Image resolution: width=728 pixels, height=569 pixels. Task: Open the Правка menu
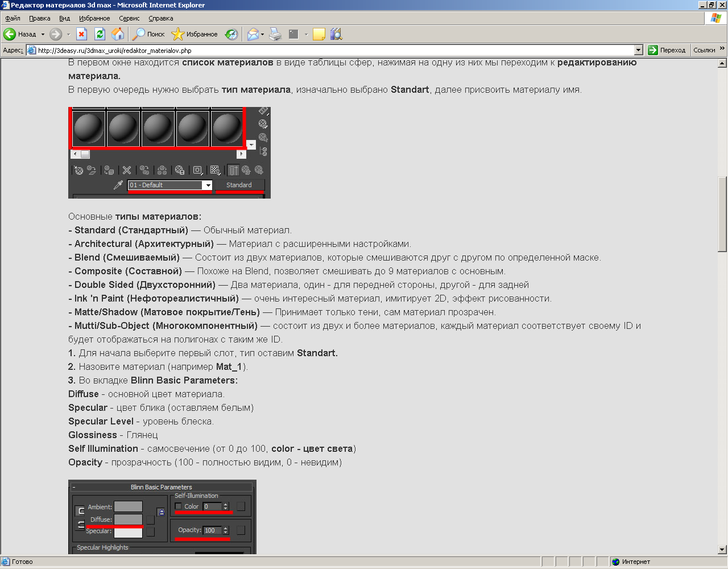point(40,18)
